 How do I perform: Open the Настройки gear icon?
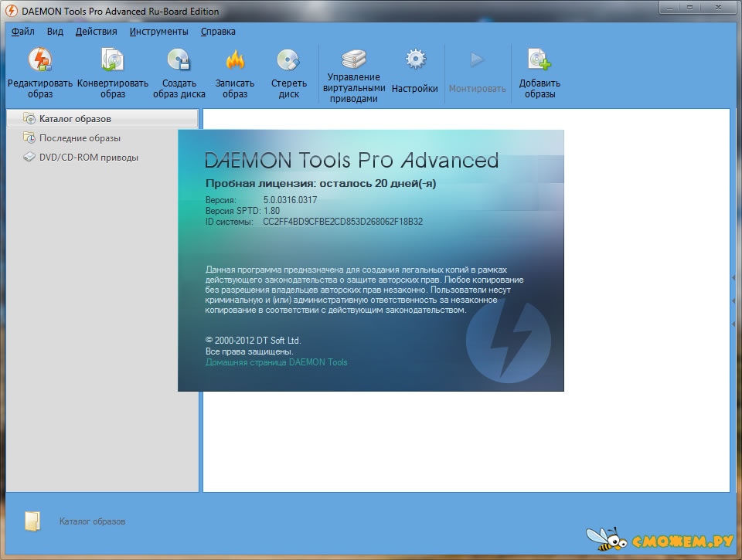tap(415, 59)
